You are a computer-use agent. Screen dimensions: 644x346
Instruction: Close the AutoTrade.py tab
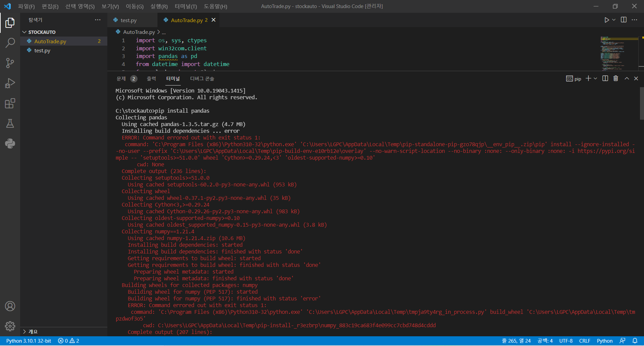pyautogui.click(x=213, y=20)
